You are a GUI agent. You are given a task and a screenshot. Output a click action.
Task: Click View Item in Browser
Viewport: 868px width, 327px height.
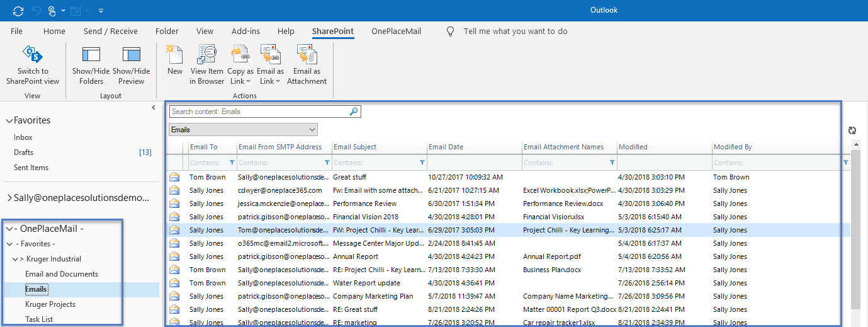(x=207, y=65)
